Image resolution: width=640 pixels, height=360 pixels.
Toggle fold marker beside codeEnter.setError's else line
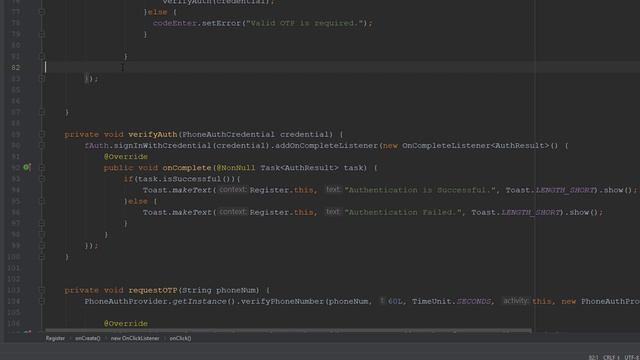coord(42,12)
